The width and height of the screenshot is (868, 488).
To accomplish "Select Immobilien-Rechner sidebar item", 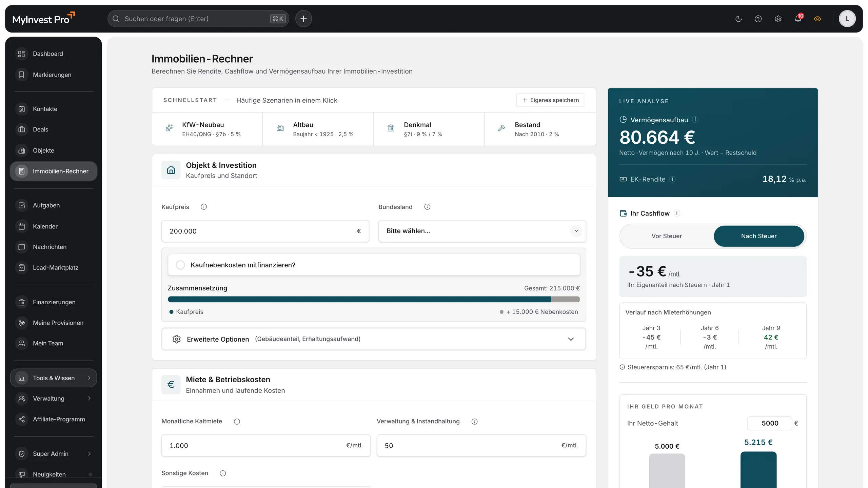I will pos(54,171).
